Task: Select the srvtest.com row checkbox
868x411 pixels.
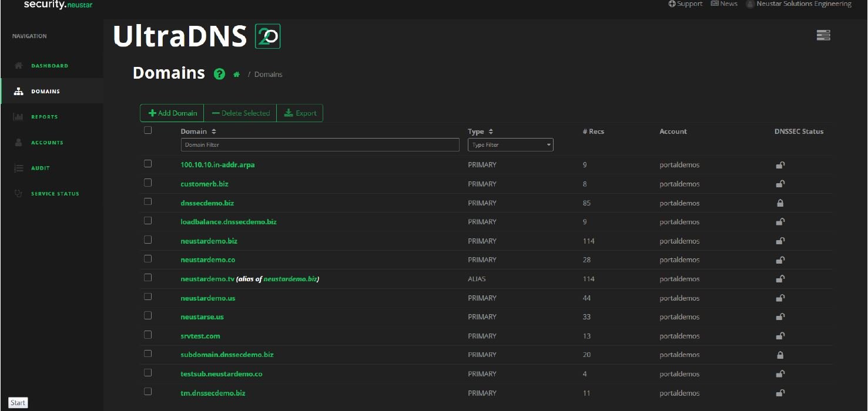Action: (148, 335)
